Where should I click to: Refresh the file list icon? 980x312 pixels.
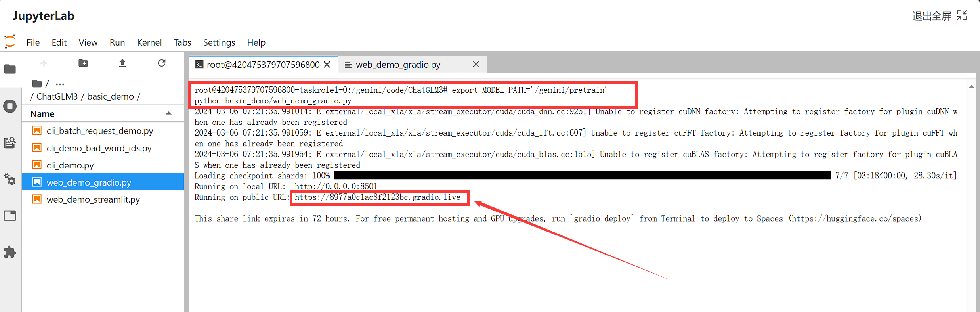pyautogui.click(x=162, y=63)
